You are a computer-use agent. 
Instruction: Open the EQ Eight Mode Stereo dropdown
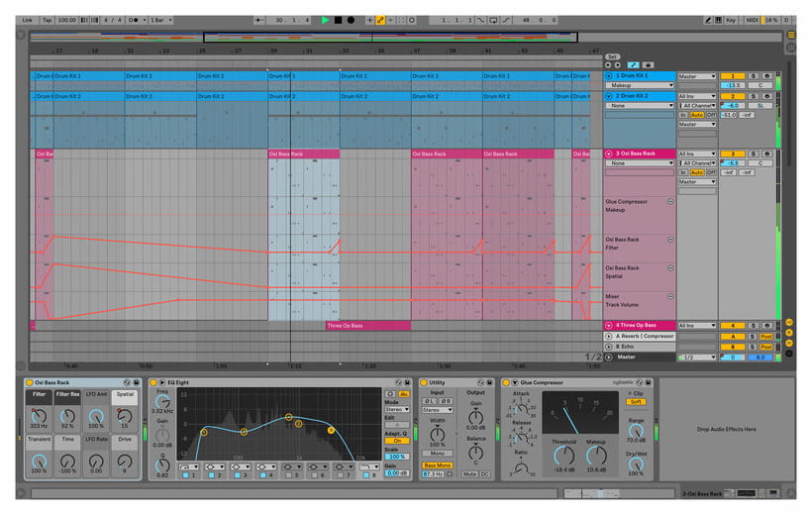click(397, 409)
